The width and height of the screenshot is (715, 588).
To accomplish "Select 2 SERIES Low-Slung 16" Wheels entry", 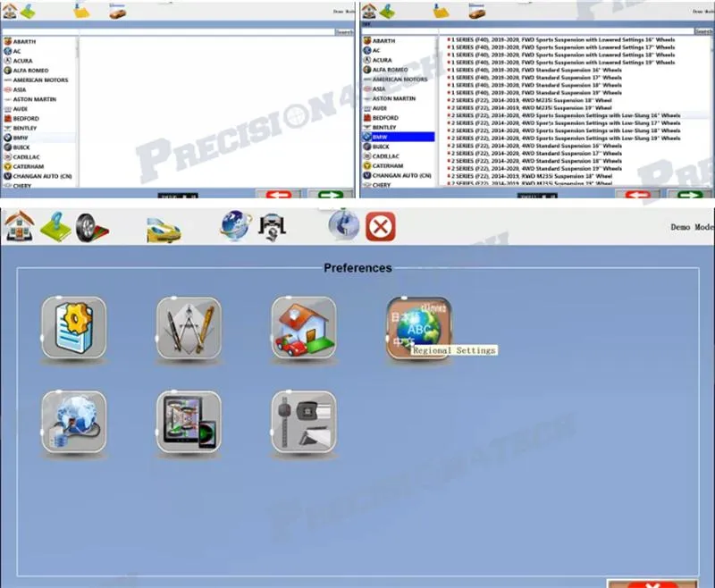I will [565, 115].
